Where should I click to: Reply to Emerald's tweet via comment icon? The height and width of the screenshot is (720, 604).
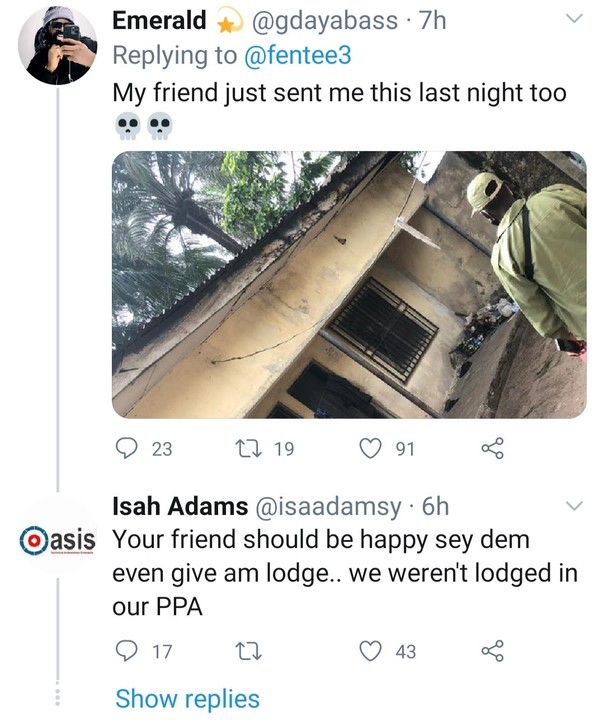[x=126, y=449]
